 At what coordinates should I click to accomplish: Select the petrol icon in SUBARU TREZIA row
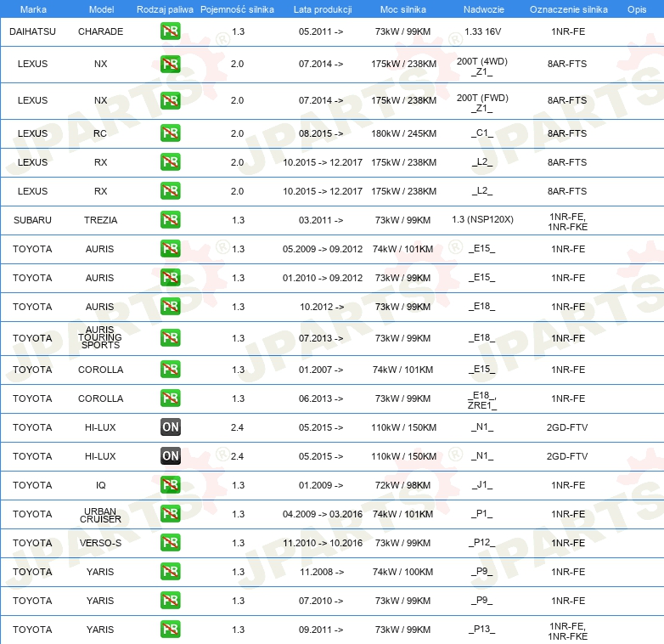click(x=170, y=219)
